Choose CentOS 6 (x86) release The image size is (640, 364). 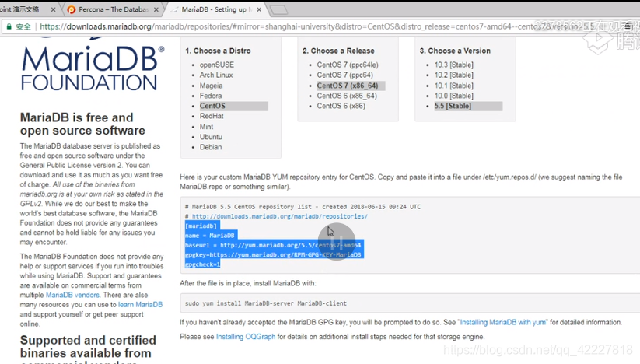coord(341,106)
